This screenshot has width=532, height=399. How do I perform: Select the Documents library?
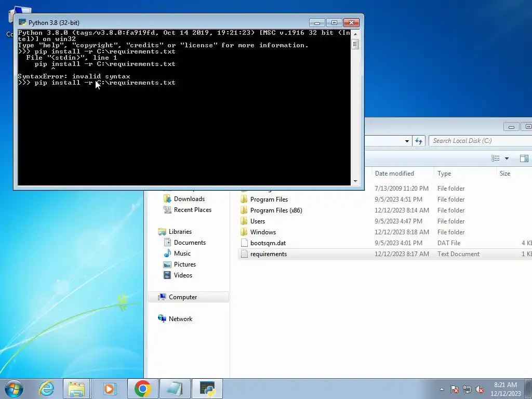190,242
